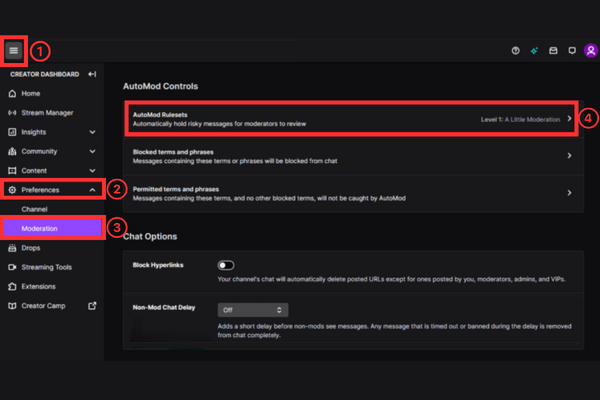600x400 pixels.
Task: Expand the Insights section chevron
Action: pos(92,132)
